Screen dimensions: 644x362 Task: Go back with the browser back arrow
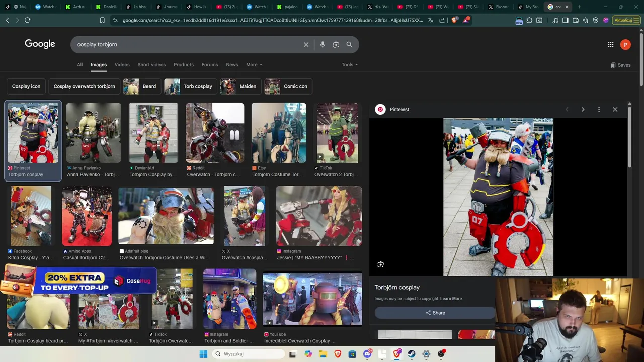pyautogui.click(x=7, y=20)
